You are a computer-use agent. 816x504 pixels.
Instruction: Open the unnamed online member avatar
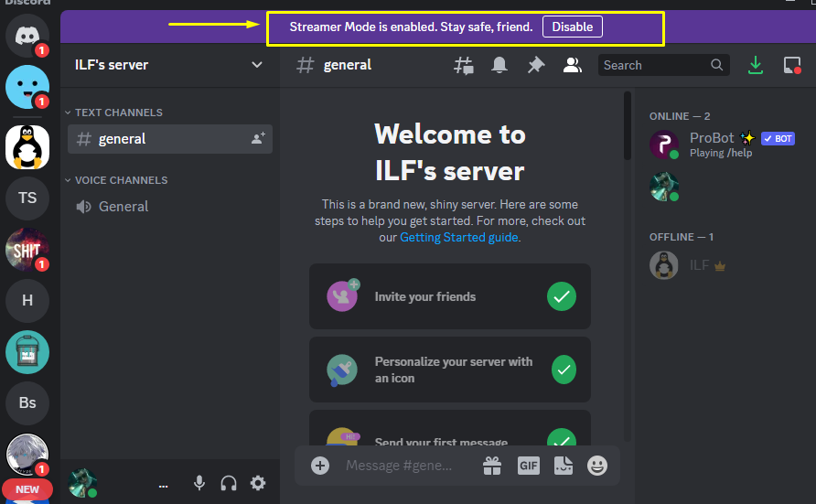(663, 187)
